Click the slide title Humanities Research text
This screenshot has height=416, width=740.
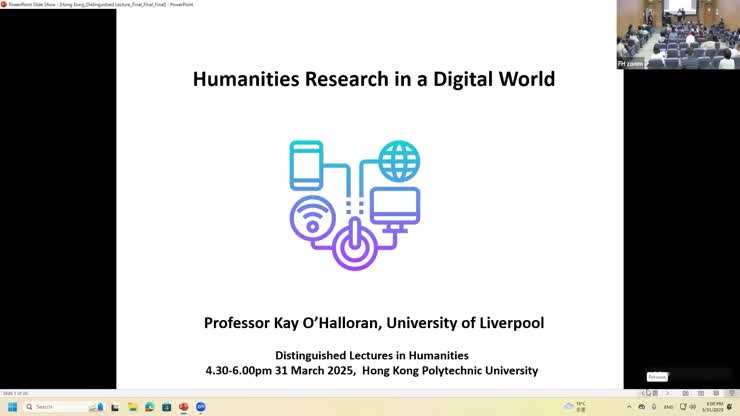(x=374, y=79)
